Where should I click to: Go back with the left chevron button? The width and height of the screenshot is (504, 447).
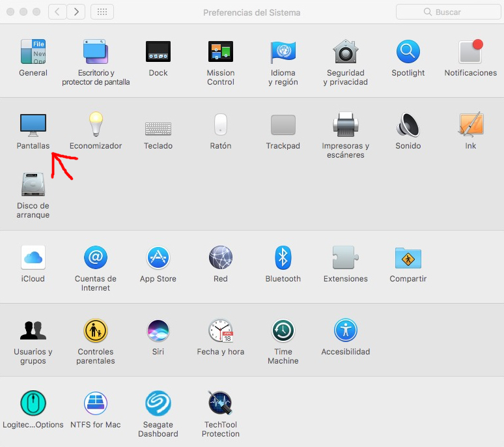point(57,12)
